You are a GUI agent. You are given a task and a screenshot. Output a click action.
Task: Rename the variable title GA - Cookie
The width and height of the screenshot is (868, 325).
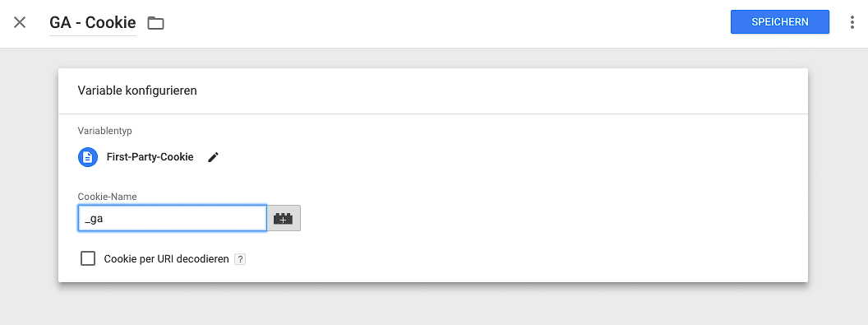(92, 23)
